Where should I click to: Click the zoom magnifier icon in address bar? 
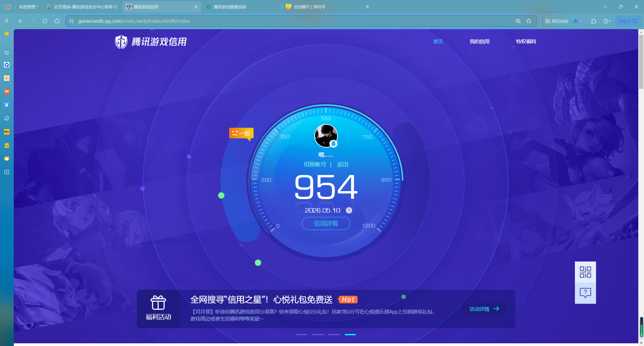[x=518, y=21]
